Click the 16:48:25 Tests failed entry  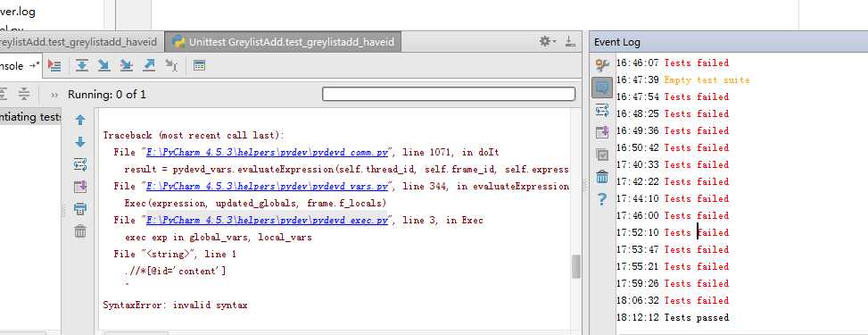pos(673,113)
